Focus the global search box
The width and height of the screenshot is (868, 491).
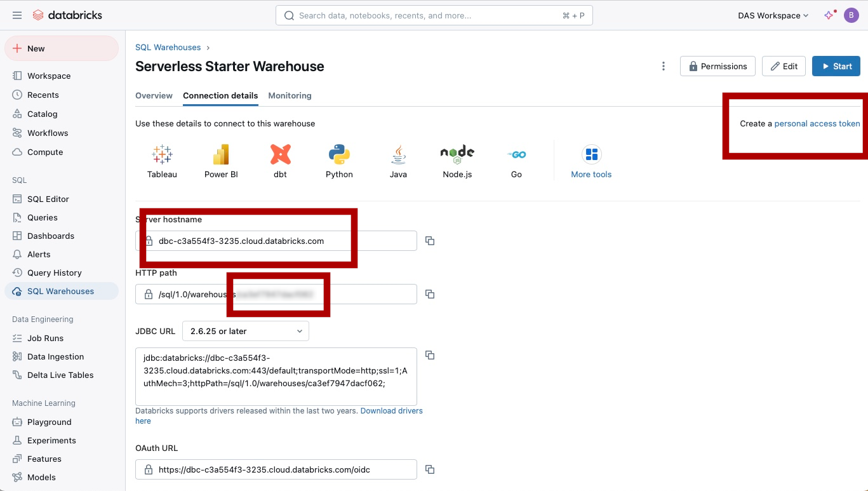point(434,15)
